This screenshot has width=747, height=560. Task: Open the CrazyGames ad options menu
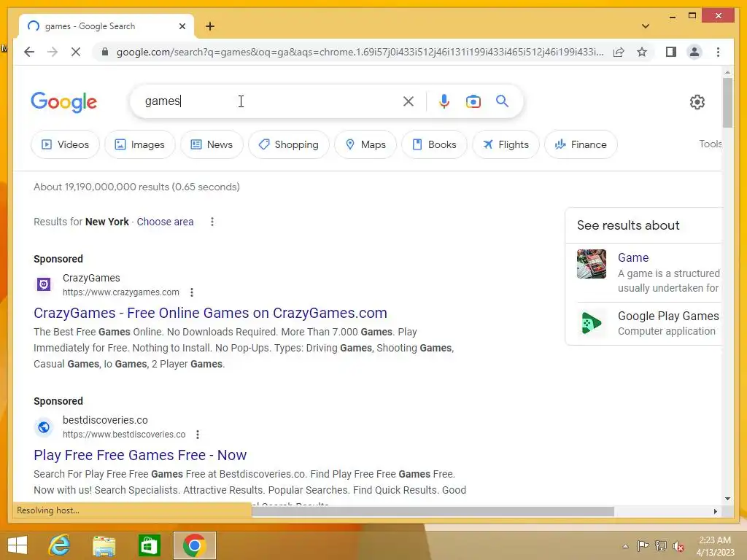coord(192,292)
